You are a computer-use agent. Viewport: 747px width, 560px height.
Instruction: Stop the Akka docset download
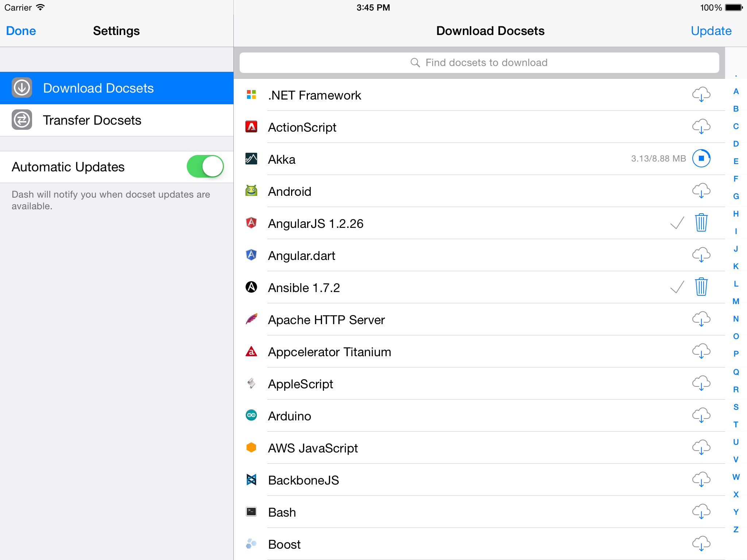pyautogui.click(x=701, y=159)
